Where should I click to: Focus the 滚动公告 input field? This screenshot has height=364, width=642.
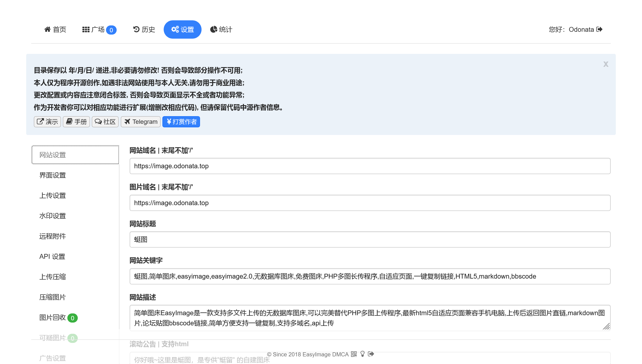coord(370,358)
